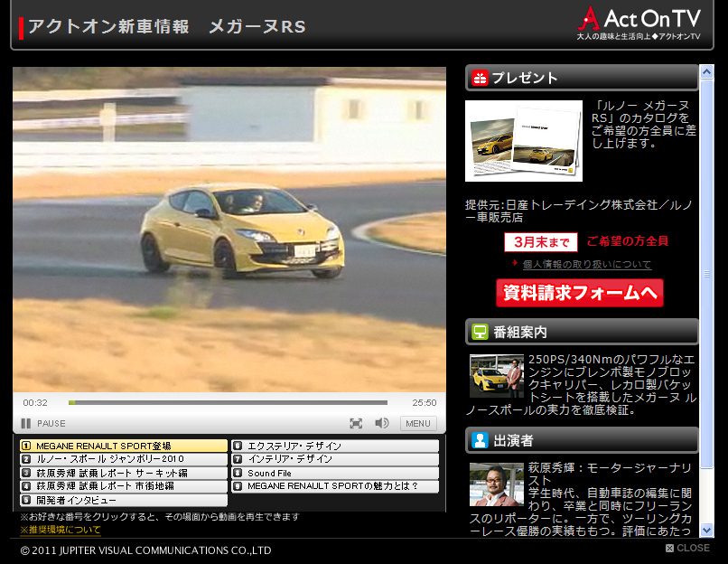Click the 荻原秀輝 presenter photo

pos(496,484)
